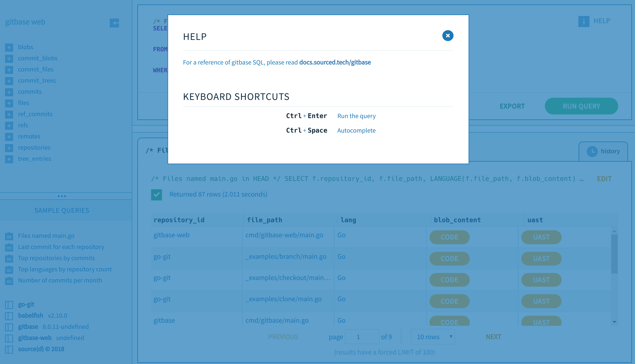Viewport: 635px width, 364px height.
Task: Open the '10 rows' page size dropdown
Action: point(433,337)
